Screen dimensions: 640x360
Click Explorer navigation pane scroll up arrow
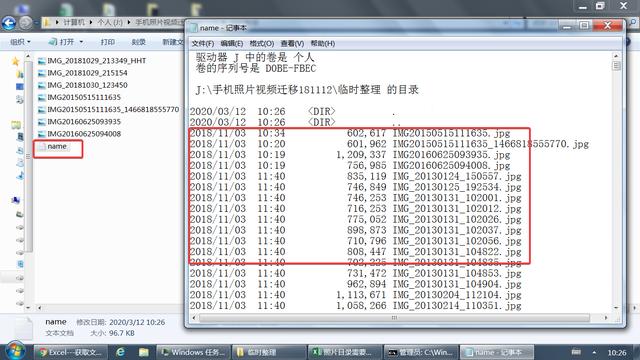point(28,56)
